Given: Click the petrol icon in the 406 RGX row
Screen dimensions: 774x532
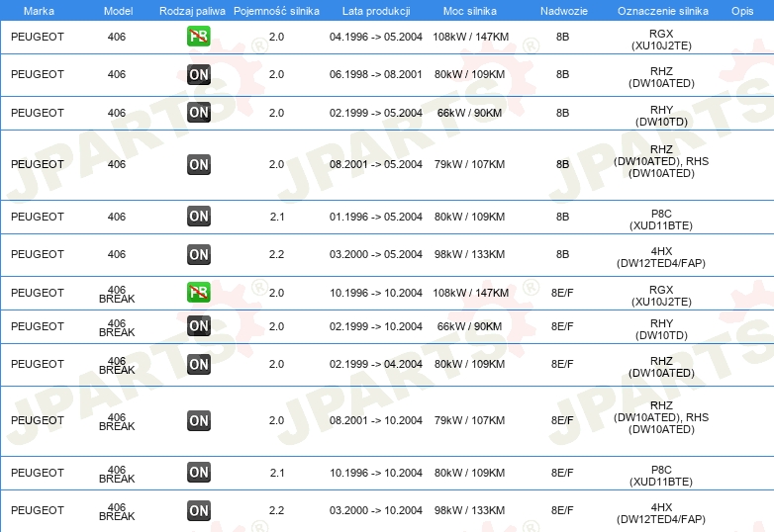Looking at the screenshot, I should (198, 37).
